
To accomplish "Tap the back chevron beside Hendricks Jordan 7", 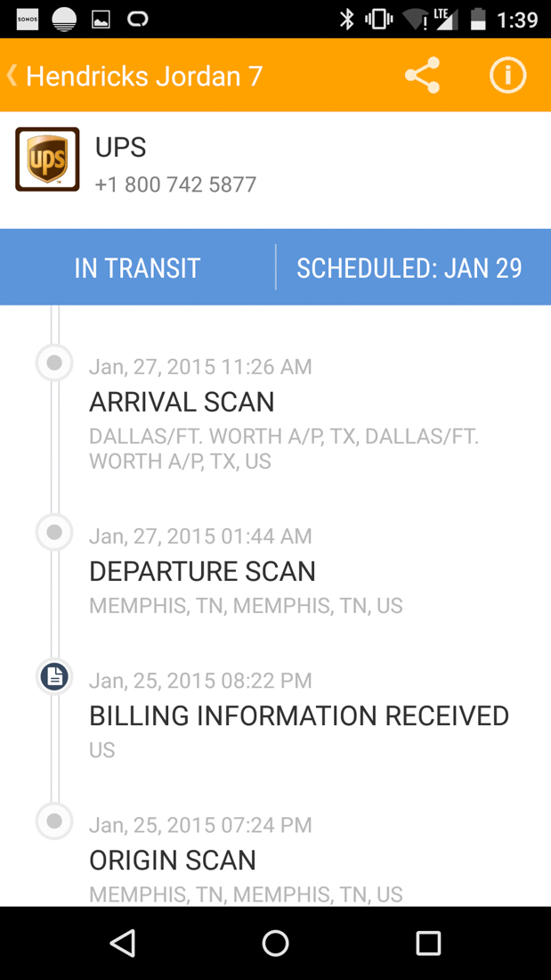I will 12,76.
